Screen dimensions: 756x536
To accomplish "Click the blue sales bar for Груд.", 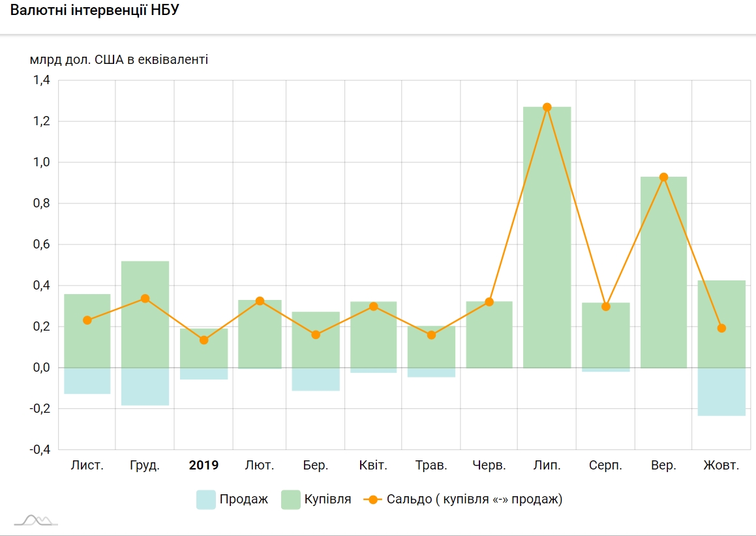I will tap(145, 387).
